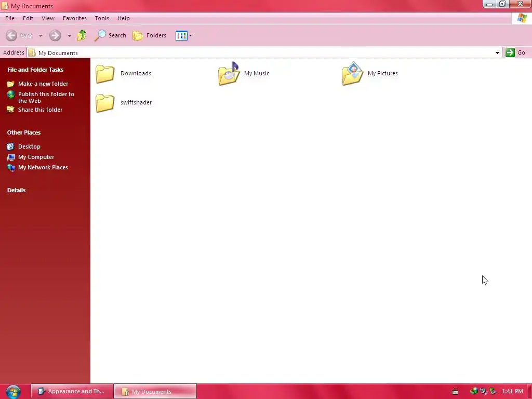The height and width of the screenshot is (399, 532).
Task: Open the Search pane
Action: click(x=110, y=35)
